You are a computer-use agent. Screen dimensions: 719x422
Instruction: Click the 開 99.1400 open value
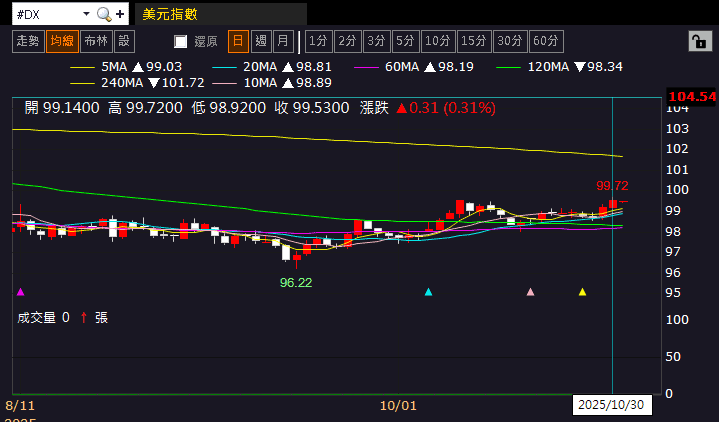62,108
